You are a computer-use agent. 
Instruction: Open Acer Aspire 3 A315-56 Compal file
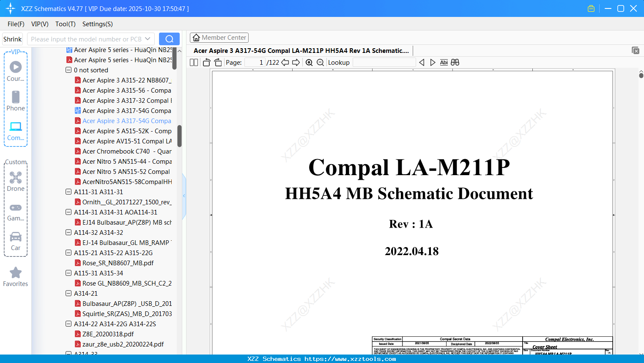(x=123, y=90)
